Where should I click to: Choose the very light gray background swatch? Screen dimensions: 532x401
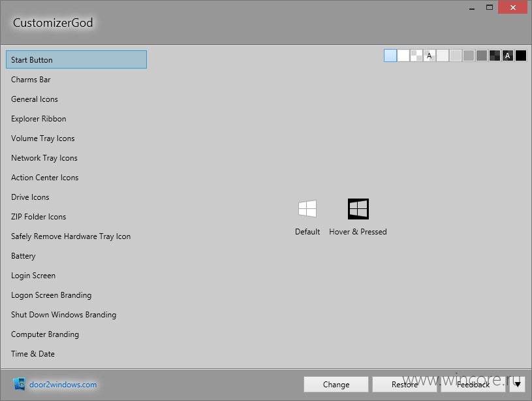pyautogui.click(x=443, y=56)
